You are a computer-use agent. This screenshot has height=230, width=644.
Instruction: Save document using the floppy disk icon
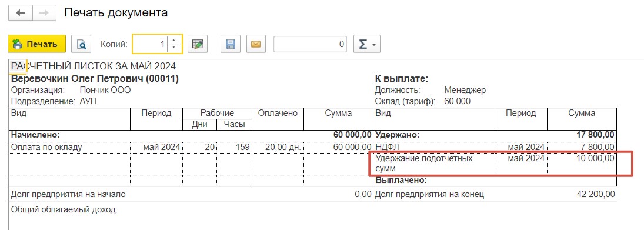tap(231, 44)
